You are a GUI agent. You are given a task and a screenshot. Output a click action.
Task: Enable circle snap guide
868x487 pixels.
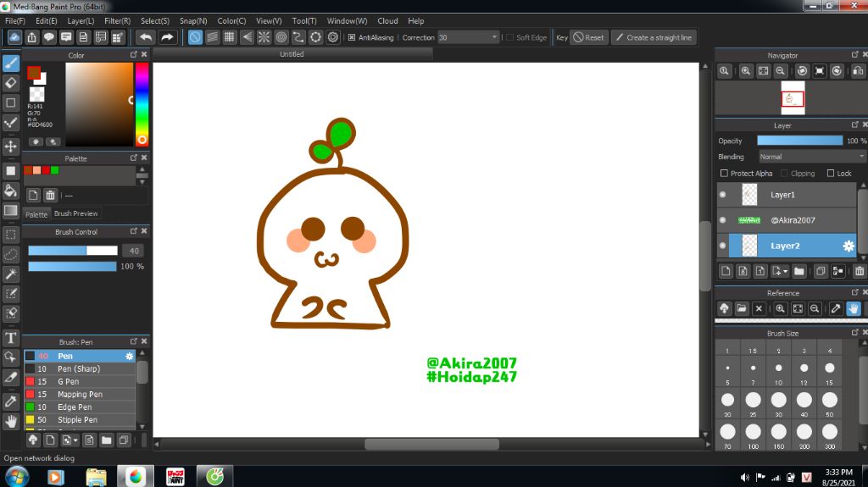point(281,37)
